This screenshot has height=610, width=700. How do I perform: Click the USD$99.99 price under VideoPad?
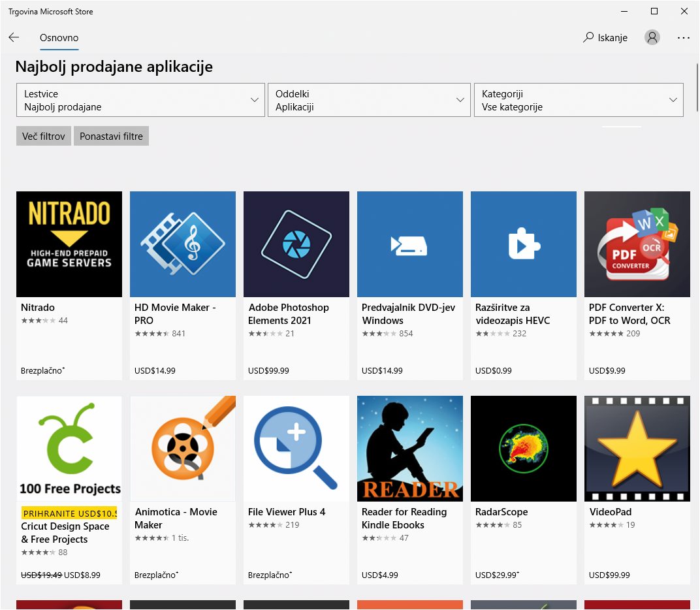point(609,575)
